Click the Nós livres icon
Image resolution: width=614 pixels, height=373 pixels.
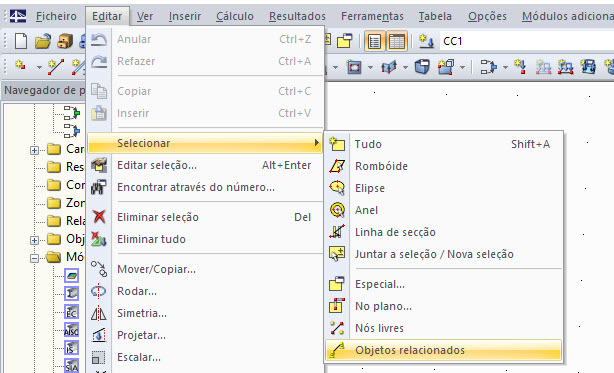[x=337, y=328]
